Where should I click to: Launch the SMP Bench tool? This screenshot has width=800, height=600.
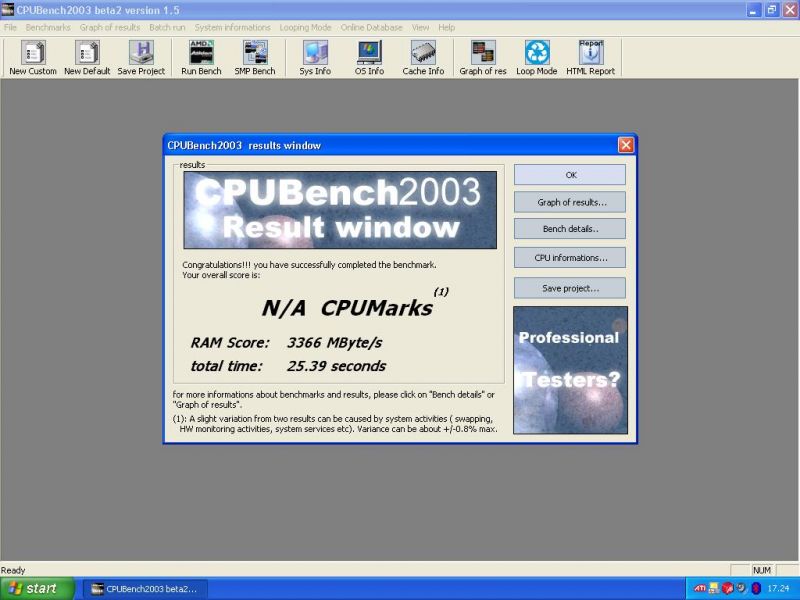pos(255,58)
